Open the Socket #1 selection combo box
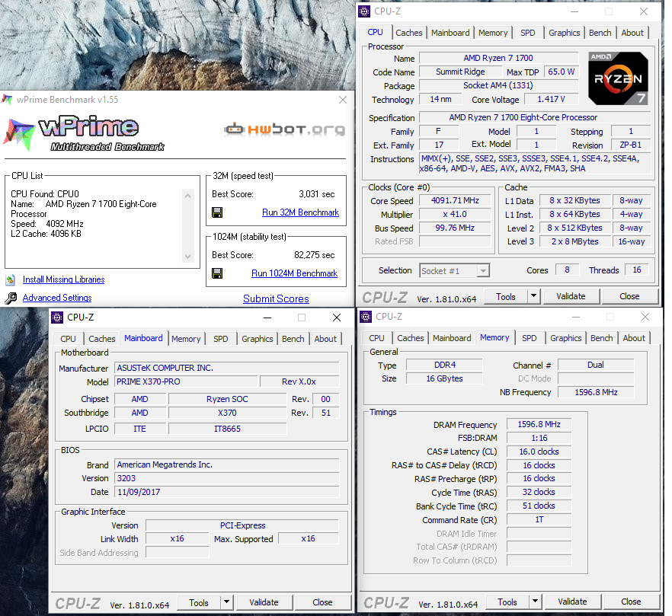 (454, 271)
